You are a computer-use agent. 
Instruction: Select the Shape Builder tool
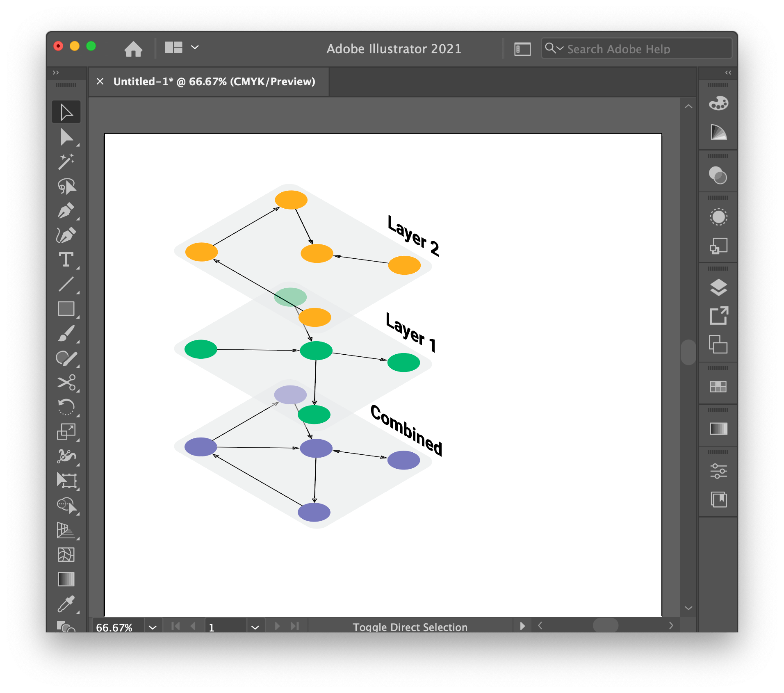(66, 505)
